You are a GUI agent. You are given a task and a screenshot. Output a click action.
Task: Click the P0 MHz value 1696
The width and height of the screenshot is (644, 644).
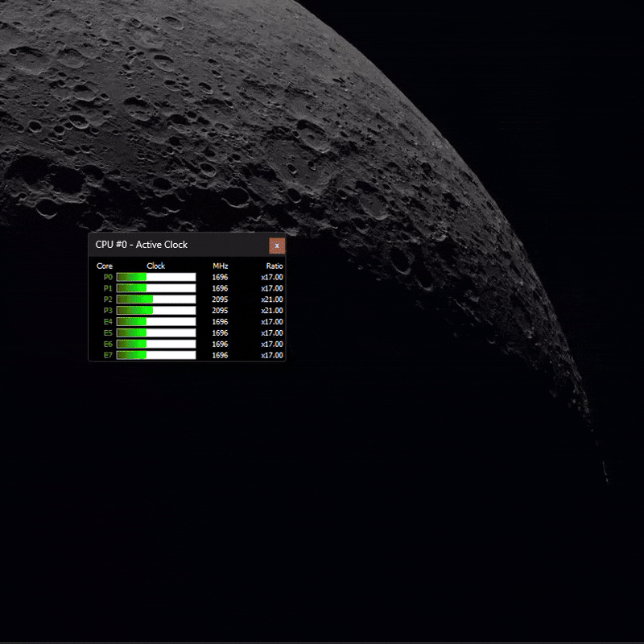[x=220, y=277]
